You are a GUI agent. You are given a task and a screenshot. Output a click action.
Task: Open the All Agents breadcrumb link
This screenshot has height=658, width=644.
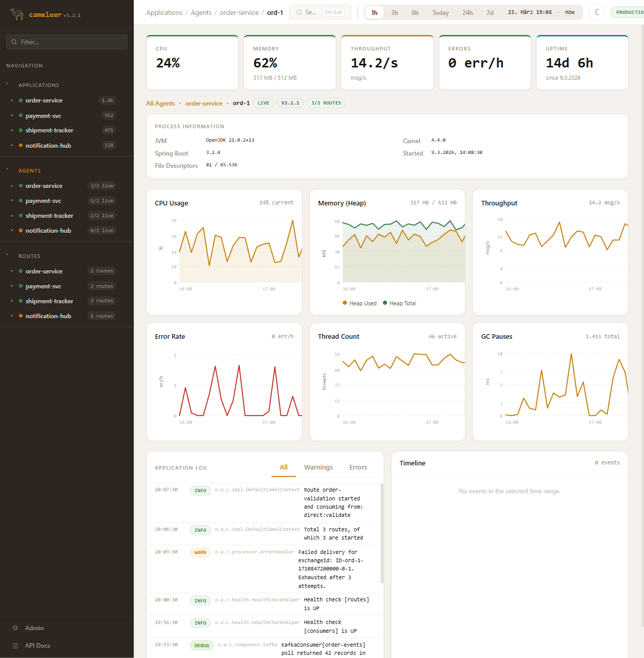[161, 103]
